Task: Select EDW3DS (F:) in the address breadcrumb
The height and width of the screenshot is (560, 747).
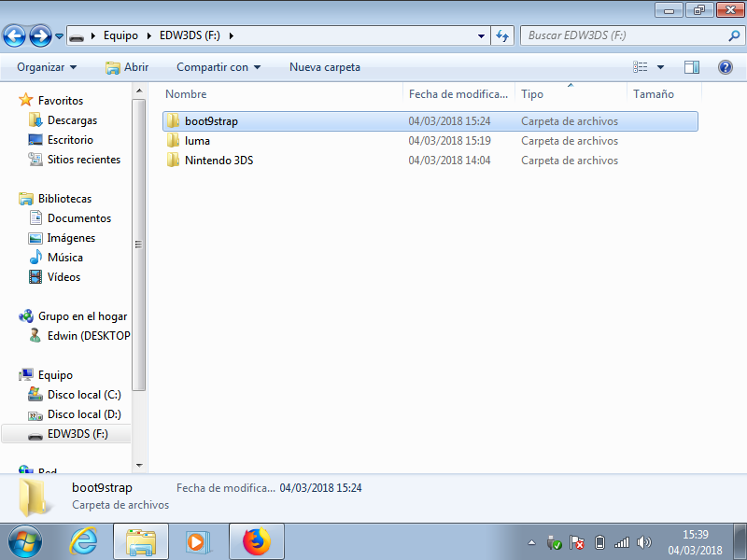Action: (190, 35)
